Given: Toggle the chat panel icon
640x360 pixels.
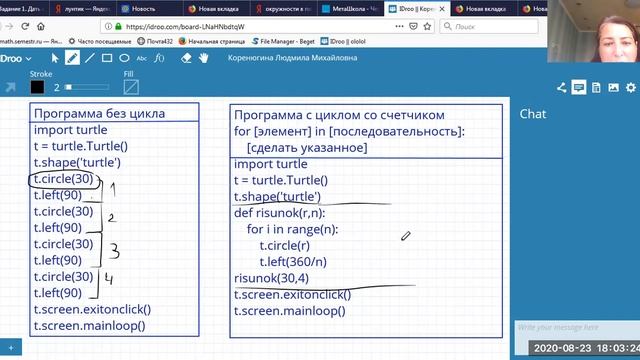Looking at the screenshot, I should (x=578, y=87).
